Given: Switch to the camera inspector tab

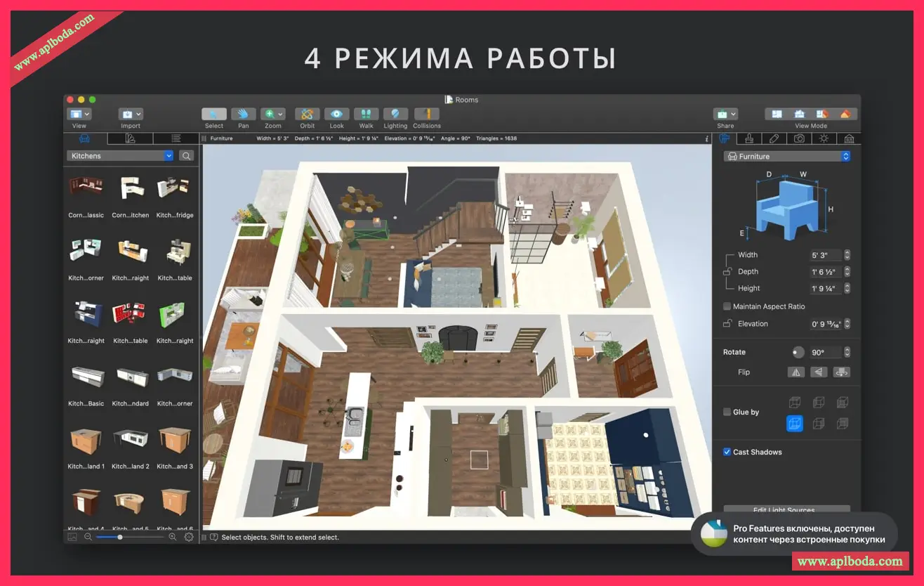Looking at the screenshot, I should [x=799, y=138].
